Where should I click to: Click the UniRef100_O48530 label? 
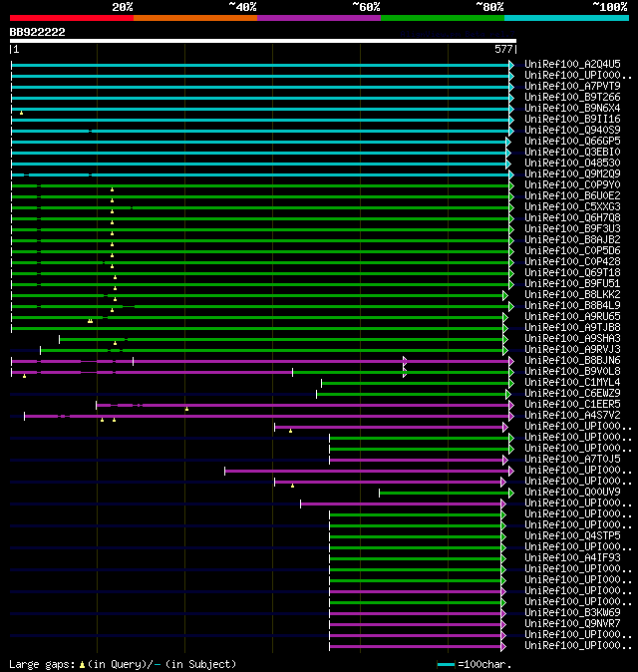pos(572,163)
